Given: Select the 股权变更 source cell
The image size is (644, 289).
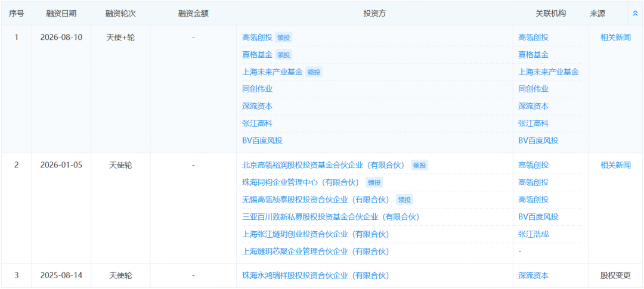Looking at the screenshot, I should click(615, 275).
